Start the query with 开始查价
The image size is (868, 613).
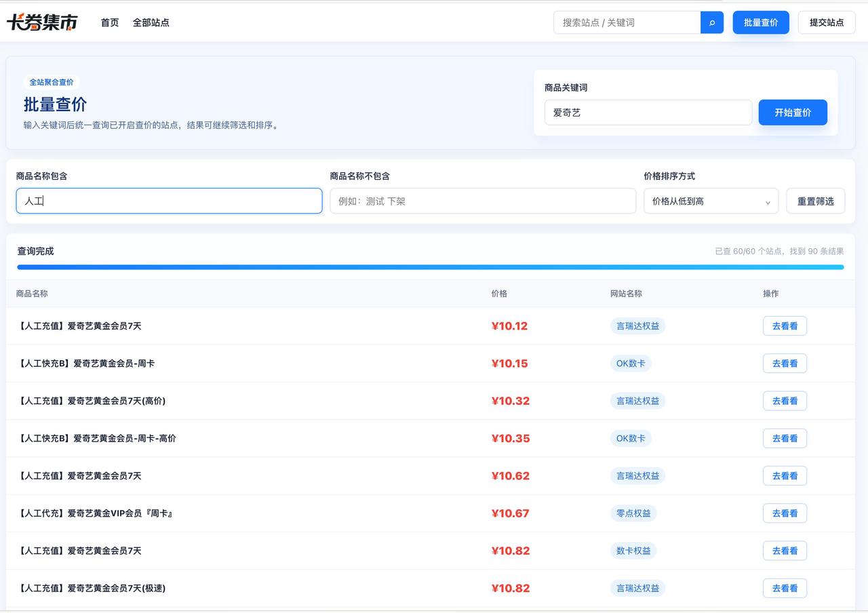[x=793, y=113]
